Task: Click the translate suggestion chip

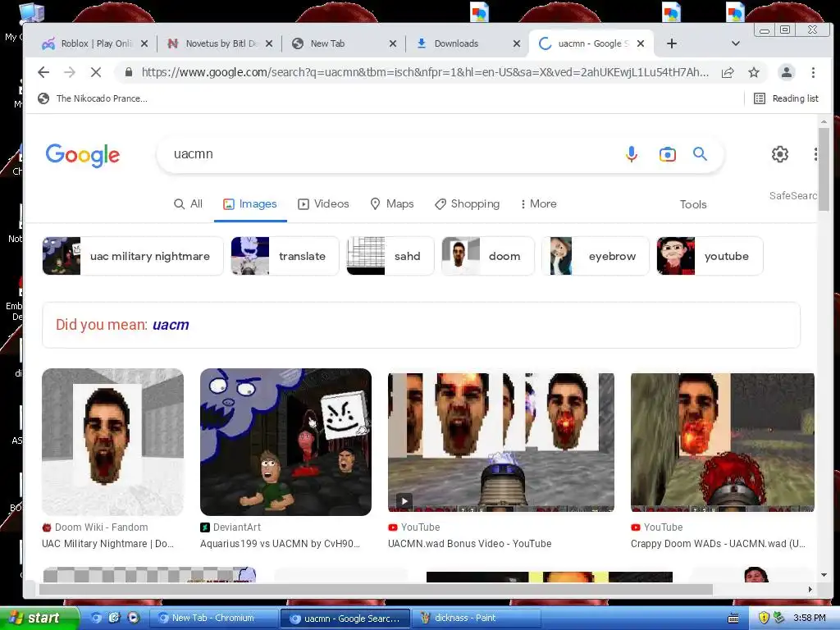Action: pos(285,256)
